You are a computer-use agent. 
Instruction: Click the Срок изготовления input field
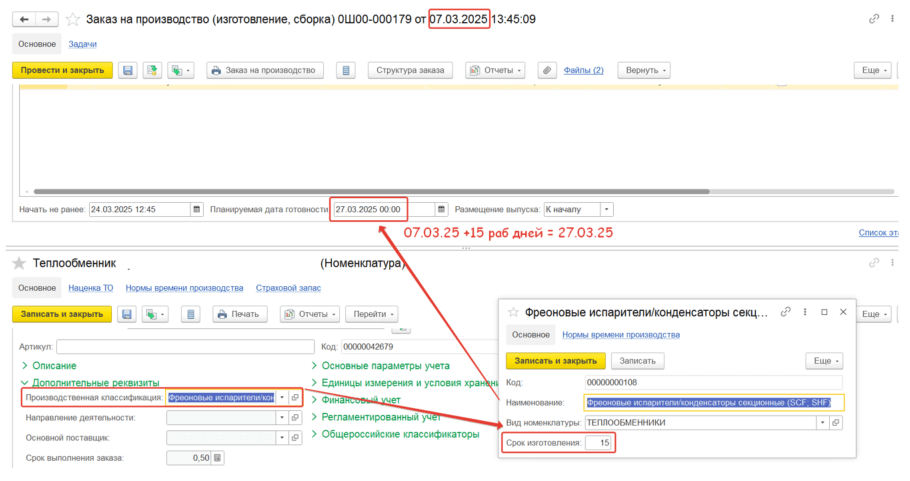600,442
